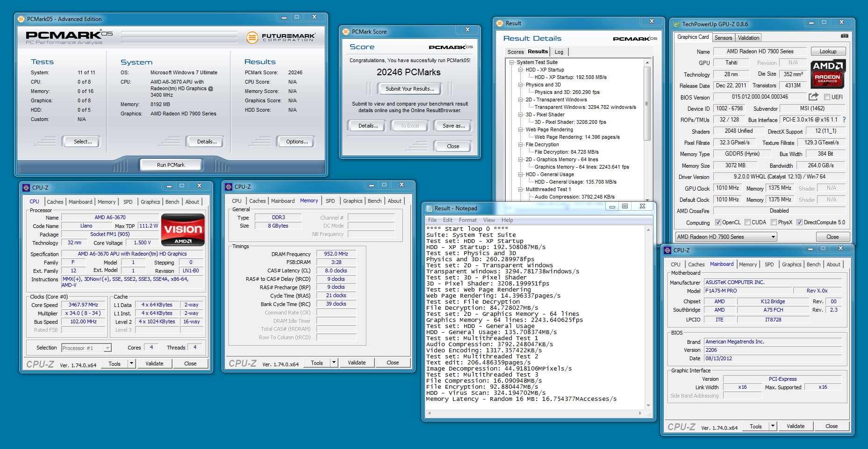Toggle the CUDA checkbox
Screen dimensions: 868x449
click(x=748, y=222)
